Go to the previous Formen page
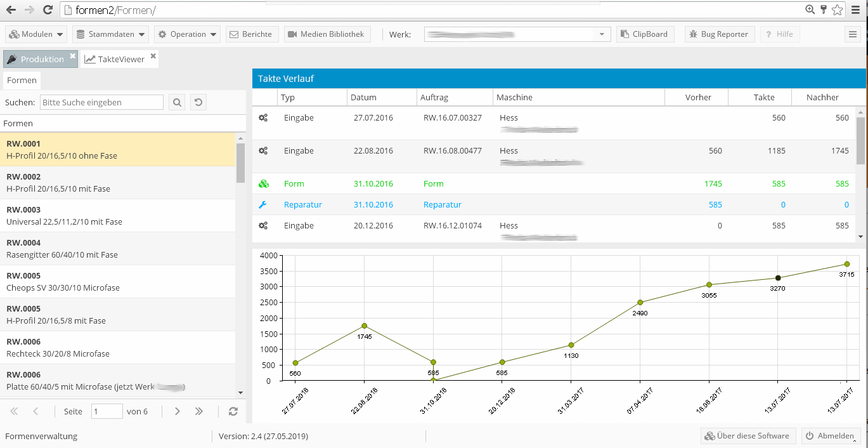The width and height of the screenshot is (868, 448). tap(36, 411)
